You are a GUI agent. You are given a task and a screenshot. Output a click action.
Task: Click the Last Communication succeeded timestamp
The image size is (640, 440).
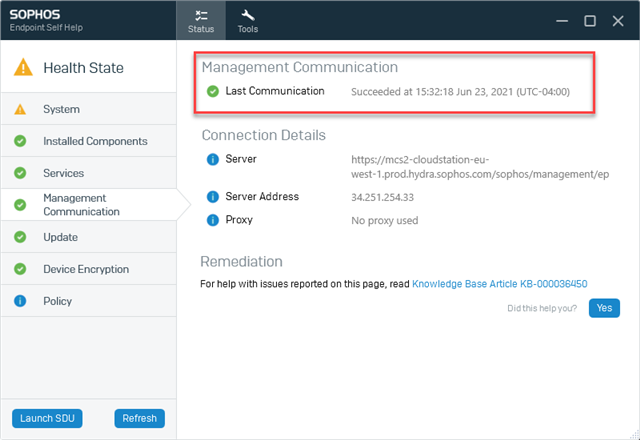pyautogui.click(x=460, y=91)
